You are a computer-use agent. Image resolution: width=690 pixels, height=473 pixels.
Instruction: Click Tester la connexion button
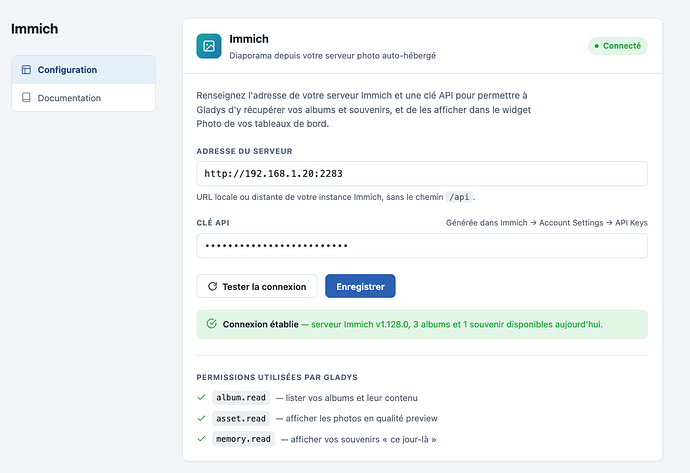tap(257, 286)
